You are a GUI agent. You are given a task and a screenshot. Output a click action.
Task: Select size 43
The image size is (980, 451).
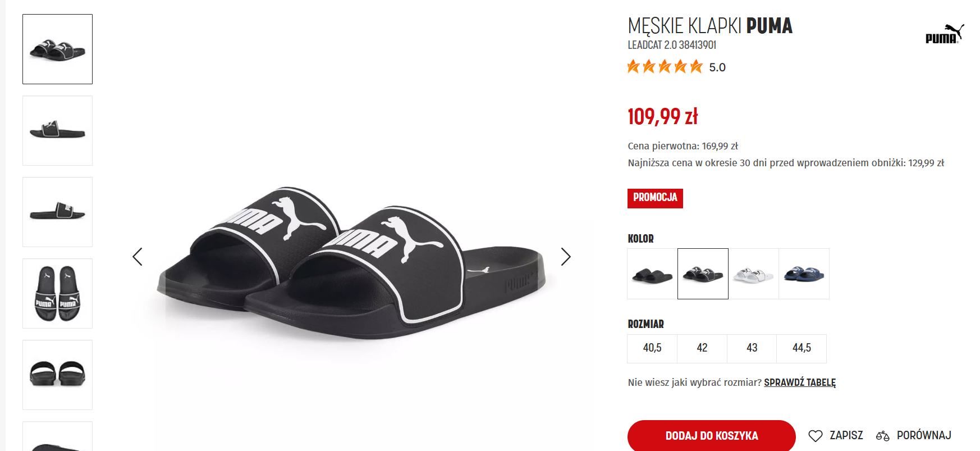click(x=752, y=348)
